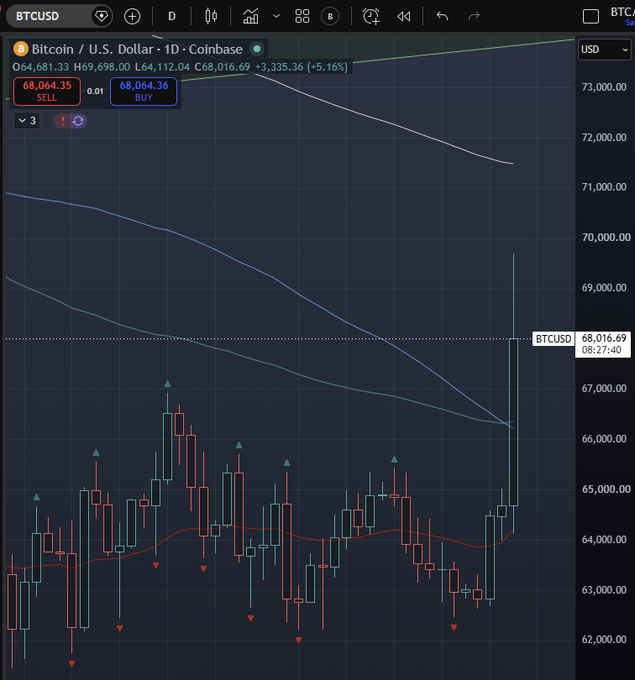Image resolution: width=635 pixels, height=680 pixels.
Task: Add a symbol with the plus button
Action: (132, 16)
